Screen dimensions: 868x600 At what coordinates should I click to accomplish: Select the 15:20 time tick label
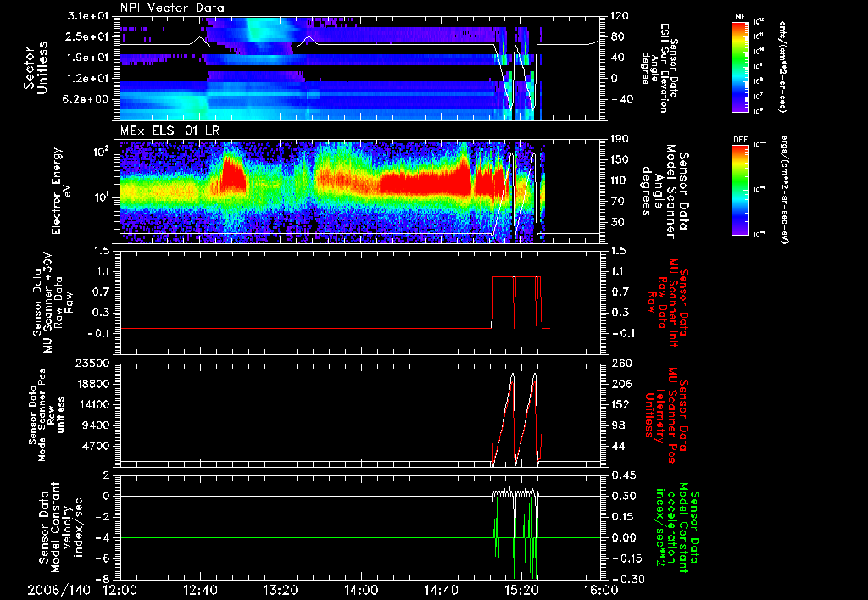tap(520, 589)
